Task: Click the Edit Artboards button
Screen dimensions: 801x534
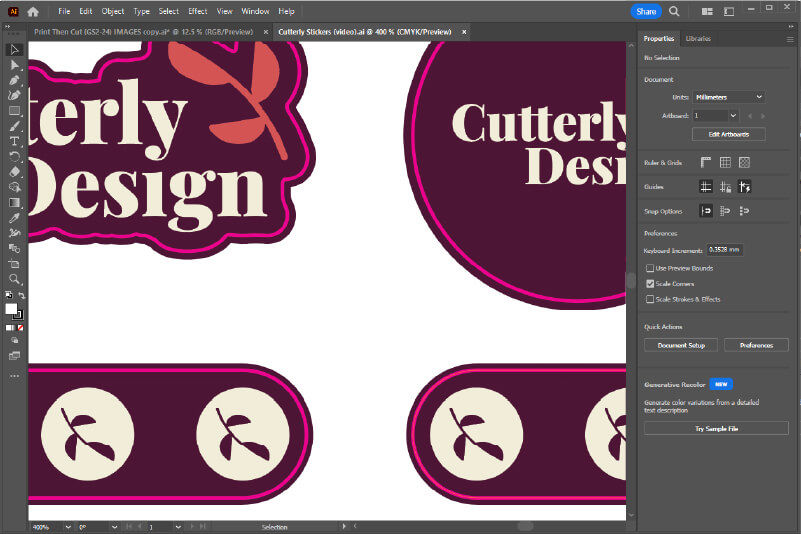Action: click(x=728, y=134)
